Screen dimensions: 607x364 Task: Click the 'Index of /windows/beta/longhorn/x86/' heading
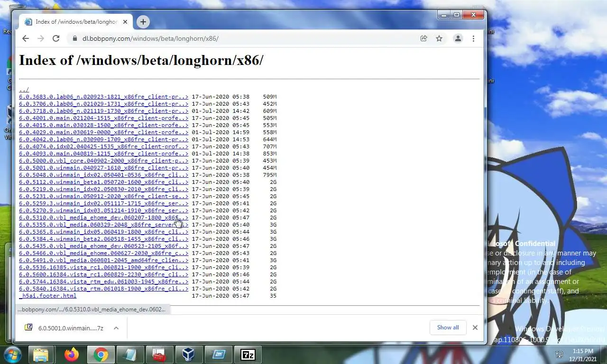click(141, 60)
